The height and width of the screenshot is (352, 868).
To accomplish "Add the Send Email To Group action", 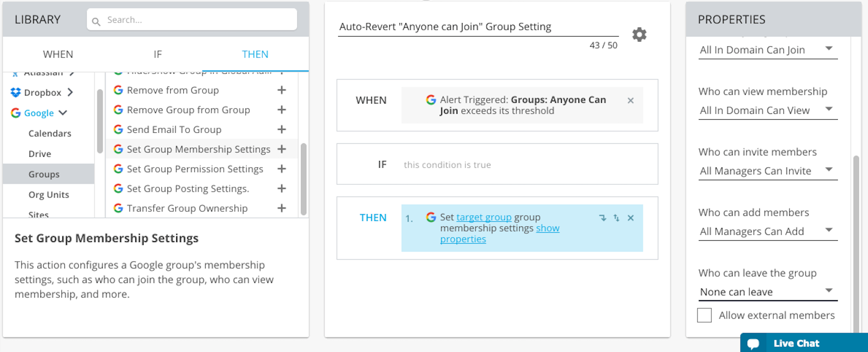I will (x=282, y=129).
